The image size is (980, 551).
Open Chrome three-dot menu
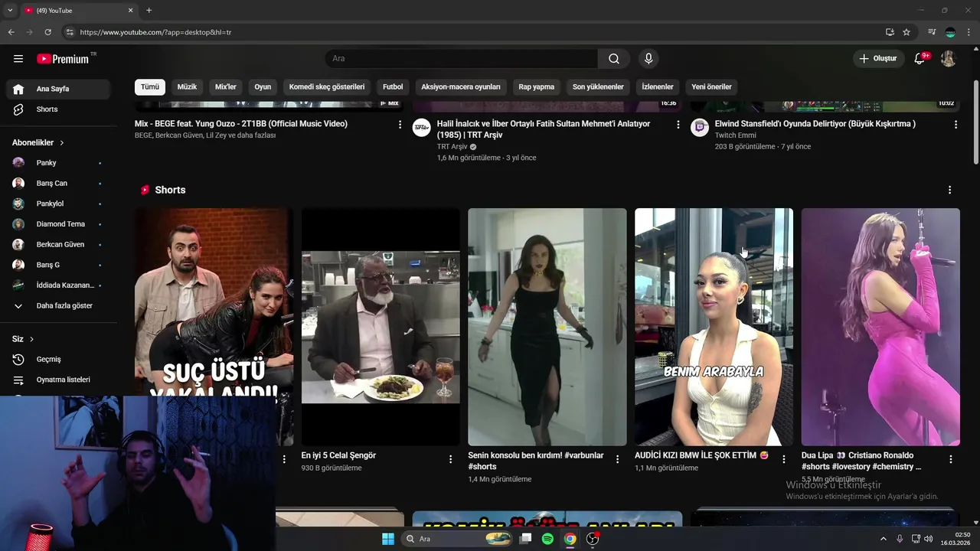point(969,32)
